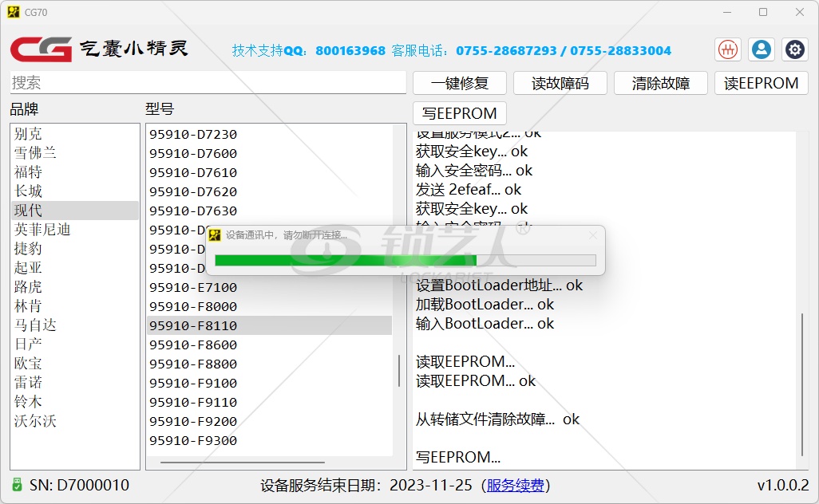Click log line 输入BootLoader... ok
This screenshot has height=504, width=819.
click(x=485, y=324)
